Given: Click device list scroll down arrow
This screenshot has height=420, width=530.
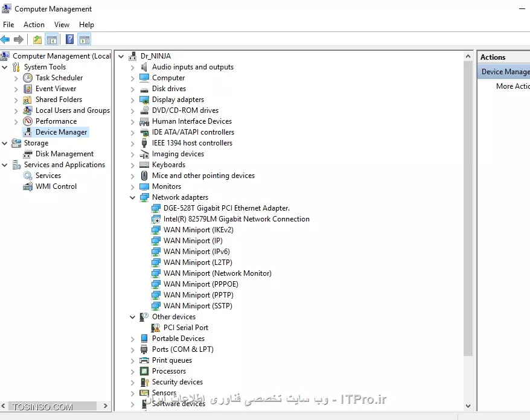Looking at the screenshot, I should coord(468,406).
